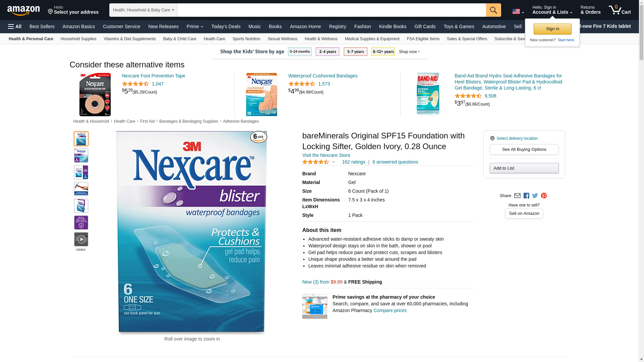Share the product via email icon

tap(517, 196)
